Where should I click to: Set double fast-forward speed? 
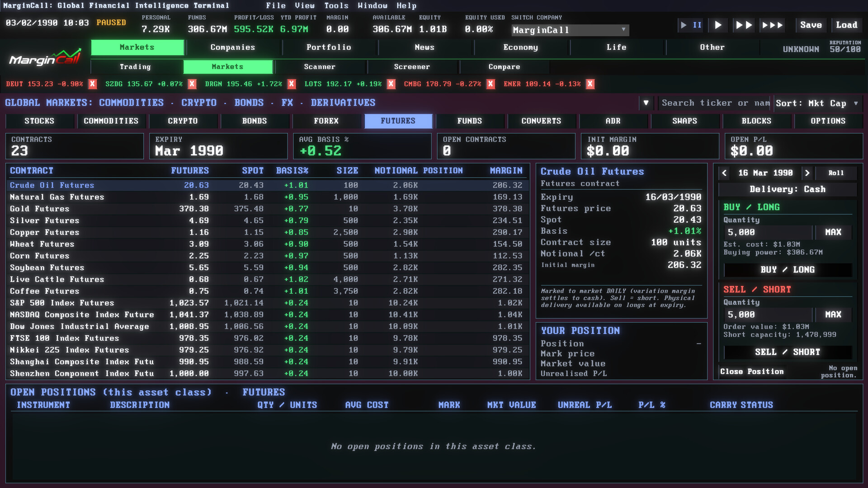point(744,25)
